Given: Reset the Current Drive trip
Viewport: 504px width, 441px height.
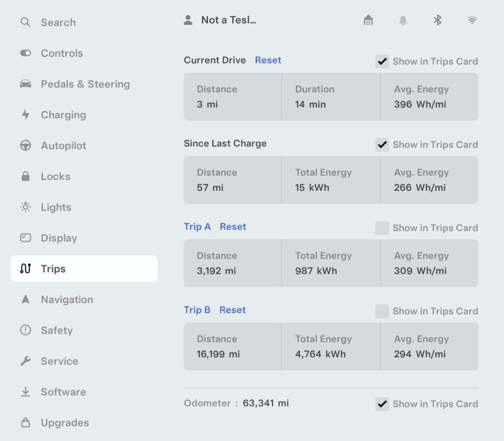Looking at the screenshot, I should pyautogui.click(x=268, y=60).
